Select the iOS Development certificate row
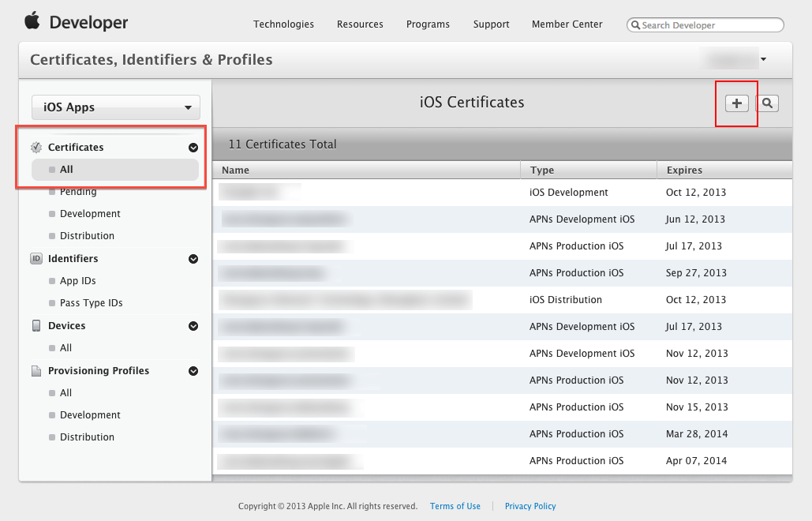812x521 pixels. pyautogui.click(x=503, y=192)
